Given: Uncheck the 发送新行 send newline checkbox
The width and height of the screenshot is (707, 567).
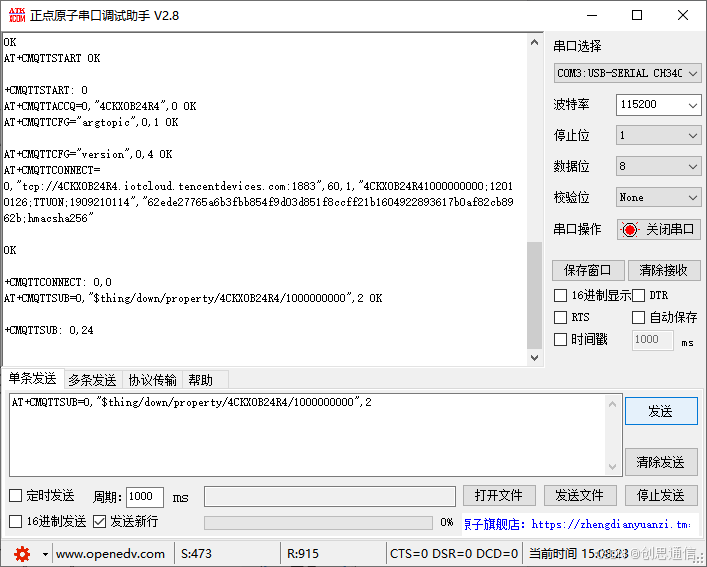Looking at the screenshot, I should coord(99,521).
